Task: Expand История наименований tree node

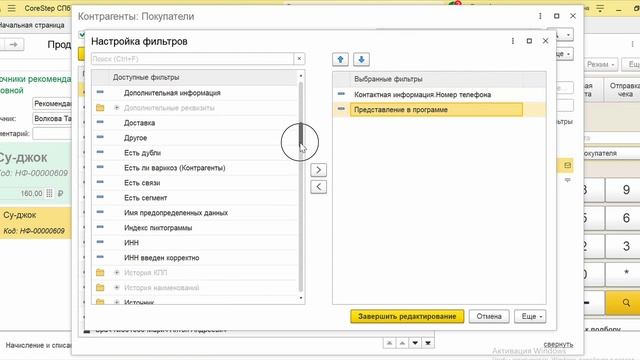Action: click(x=117, y=288)
